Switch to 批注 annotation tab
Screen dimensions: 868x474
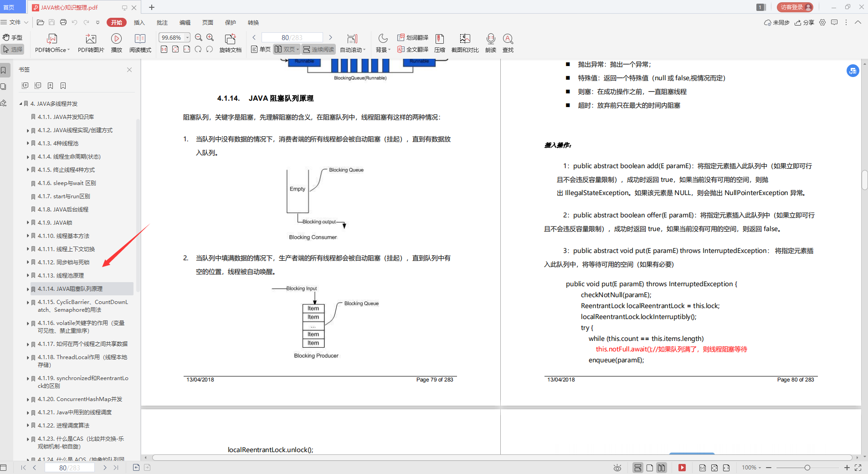pos(162,22)
